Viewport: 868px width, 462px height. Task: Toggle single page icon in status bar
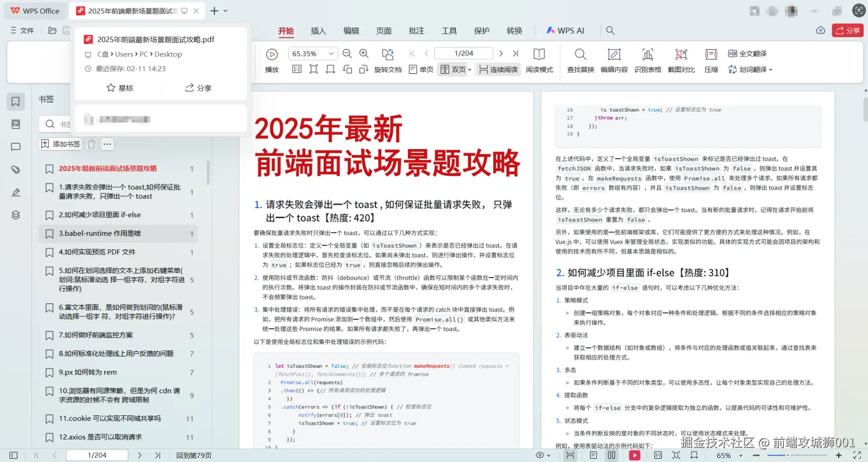tap(593, 455)
